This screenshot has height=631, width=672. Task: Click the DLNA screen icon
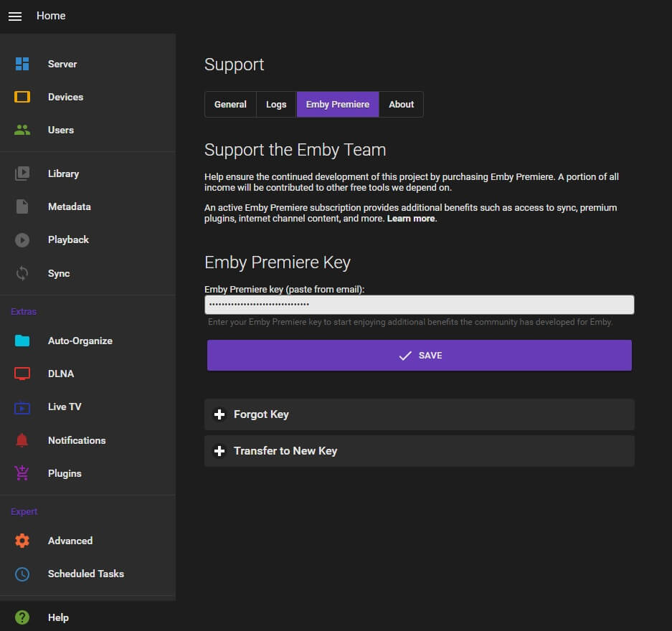[x=22, y=374]
